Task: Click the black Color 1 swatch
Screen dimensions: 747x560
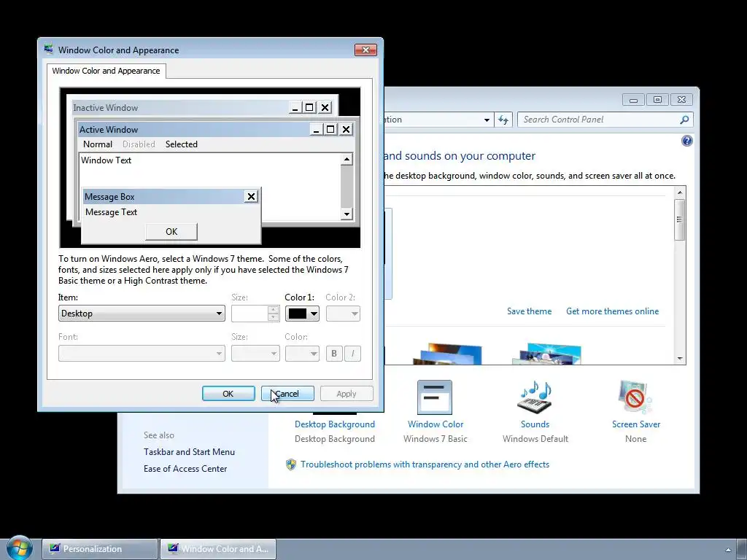Action: point(298,314)
